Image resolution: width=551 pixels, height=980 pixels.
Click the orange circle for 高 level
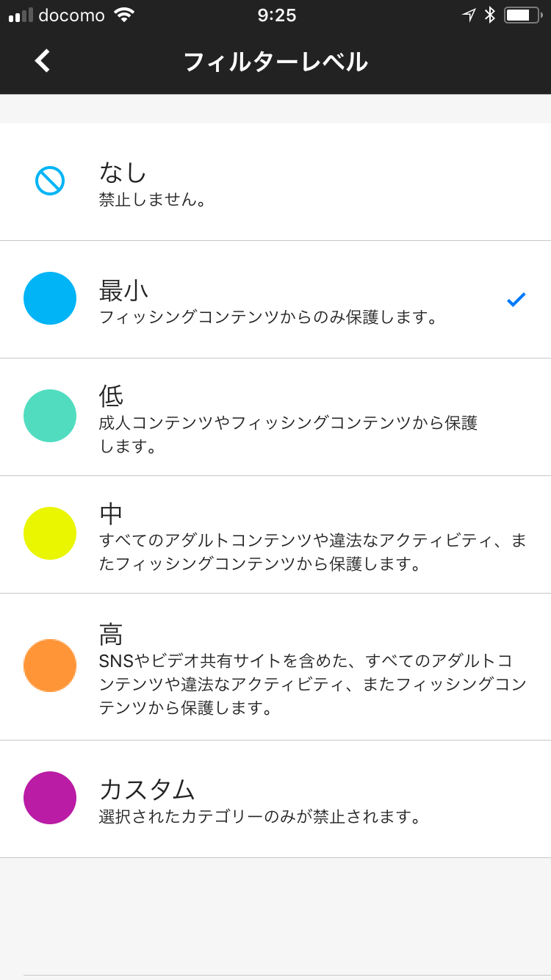(x=50, y=666)
